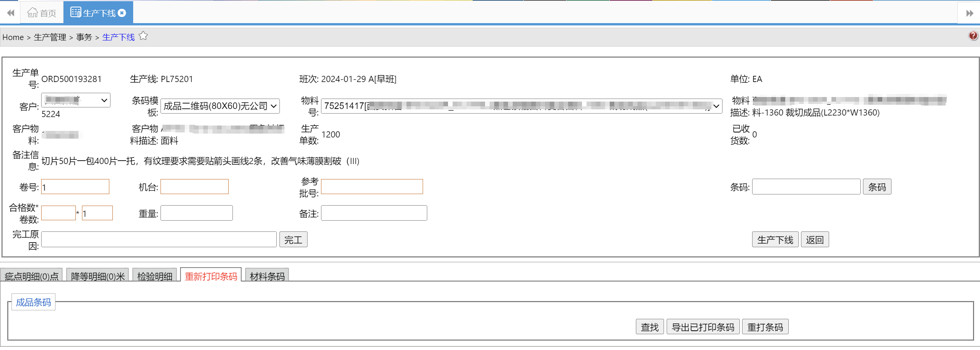
Task: Focus the 重量 input field
Action: [197, 213]
